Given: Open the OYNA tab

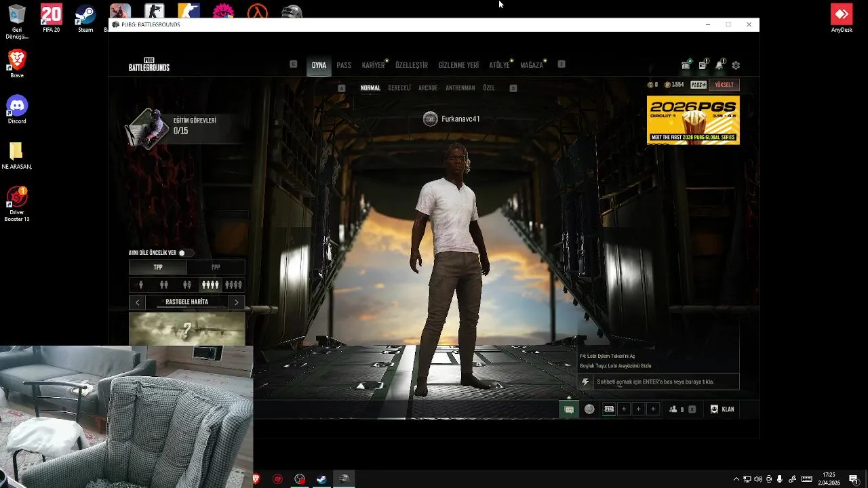Looking at the screenshot, I should (x=319, y=65).
